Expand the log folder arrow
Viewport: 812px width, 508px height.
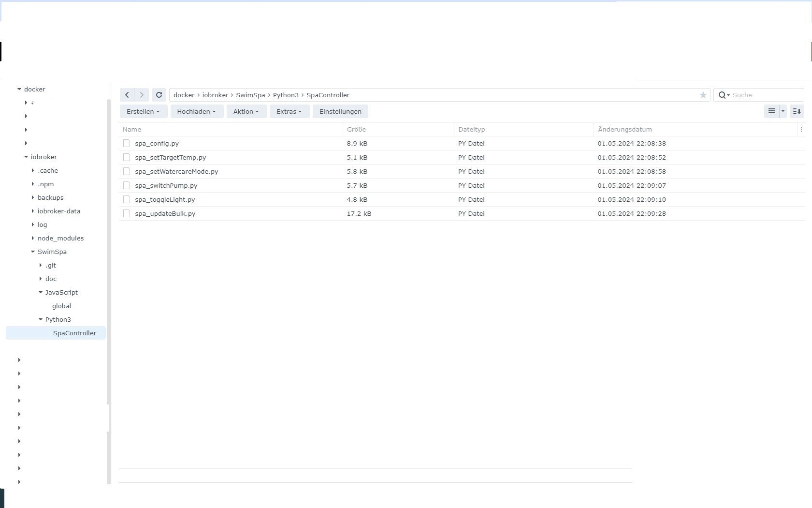click(33, 224)
